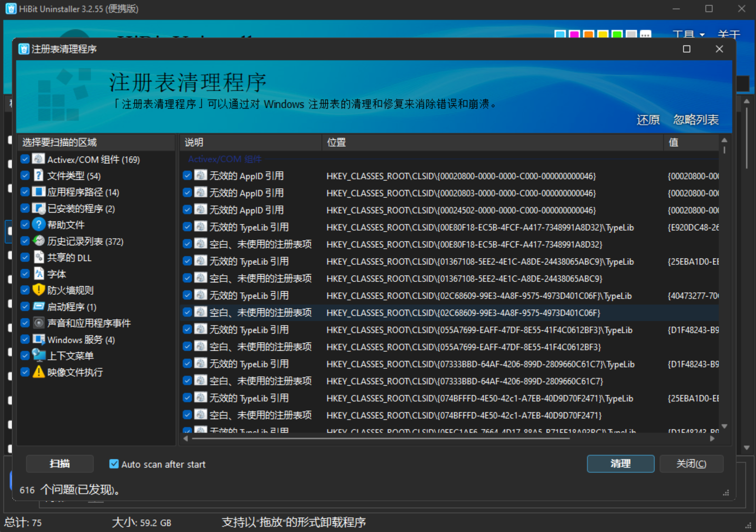Click the main window scrollbar down arrow
756x532 pixels.
coord(747,448)
